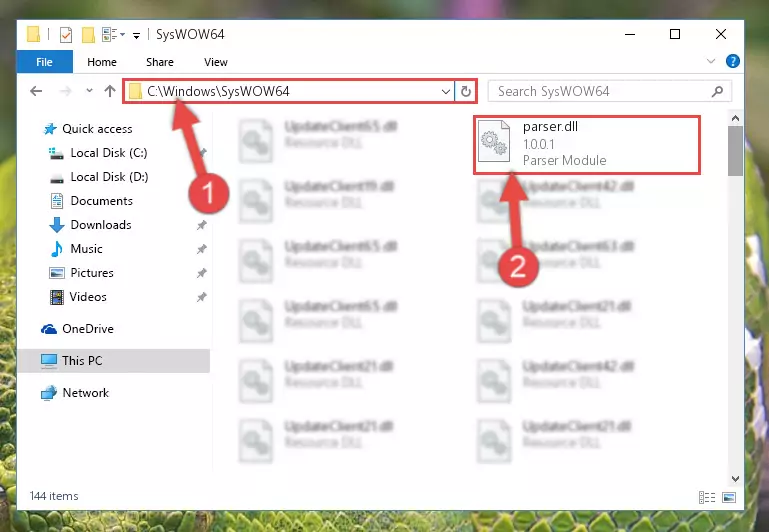The image size is (769, 532).
Task: Close the SysWOW64 window
Action: 721,34
